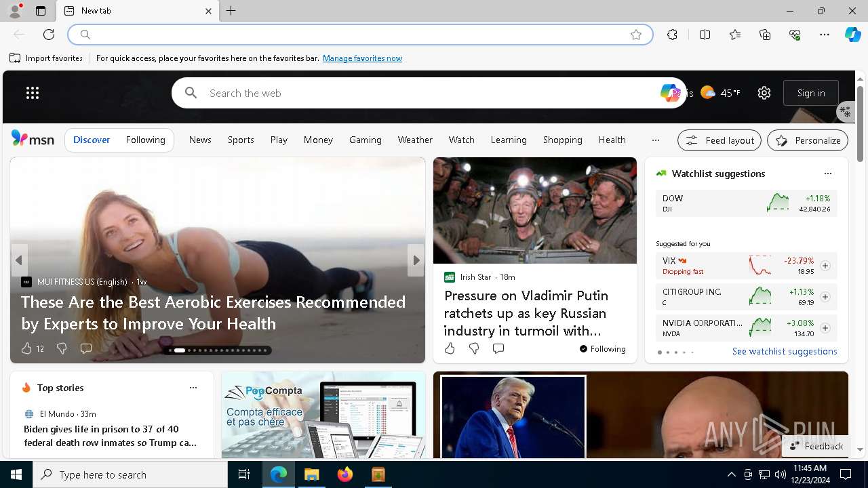
Task: Open the Sports category
Action: pyautogui.click(x=241, y=140)
